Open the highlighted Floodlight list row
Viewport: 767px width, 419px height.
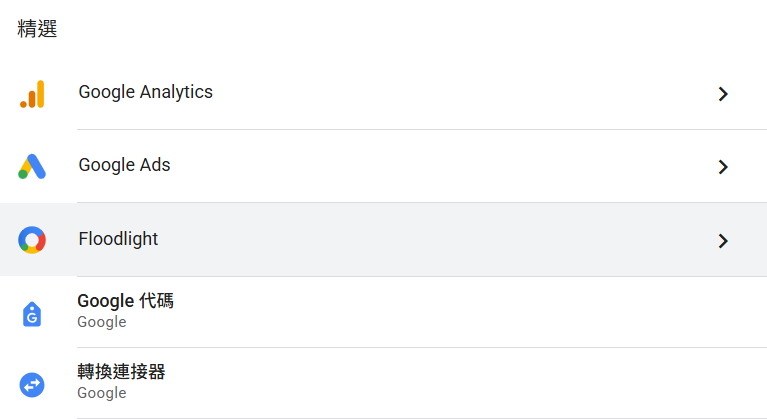[400, 240]
